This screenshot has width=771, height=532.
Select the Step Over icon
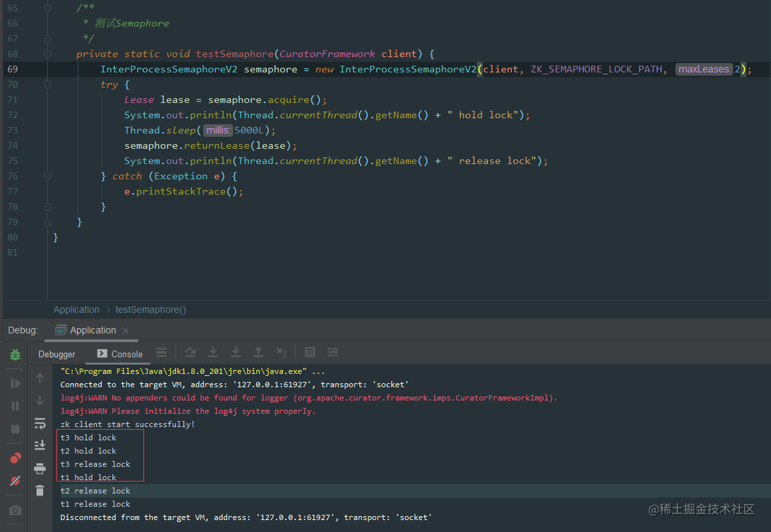coord(190,353)
